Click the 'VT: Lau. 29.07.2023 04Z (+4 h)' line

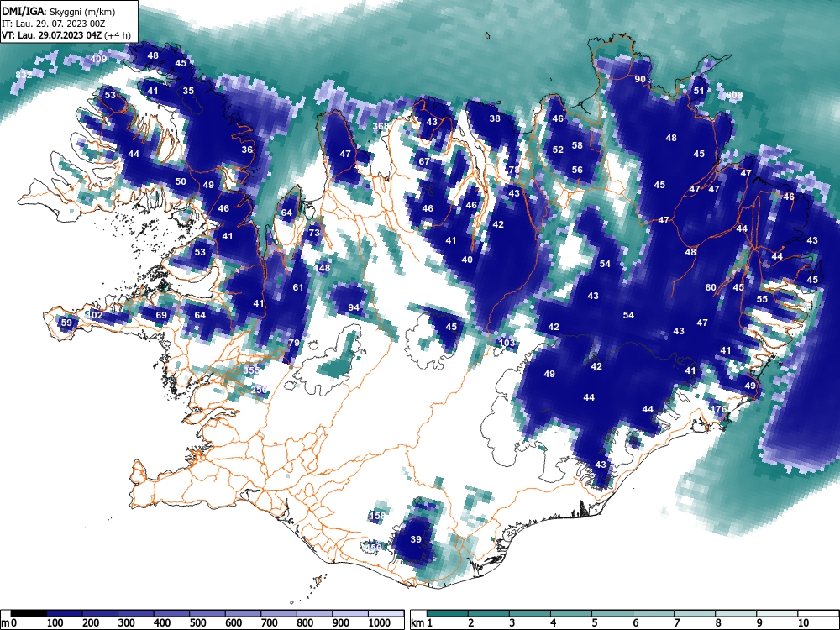click(x=66, y=35)
